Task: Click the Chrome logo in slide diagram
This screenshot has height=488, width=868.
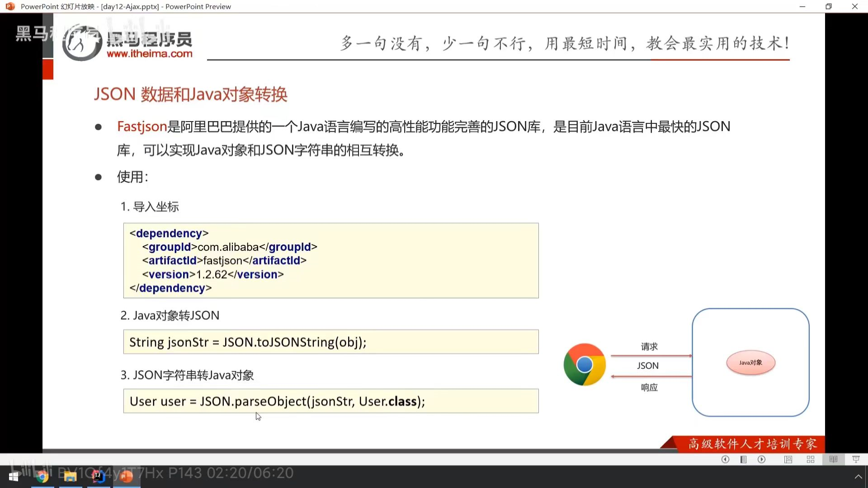Action: click(x=585, y=364)
